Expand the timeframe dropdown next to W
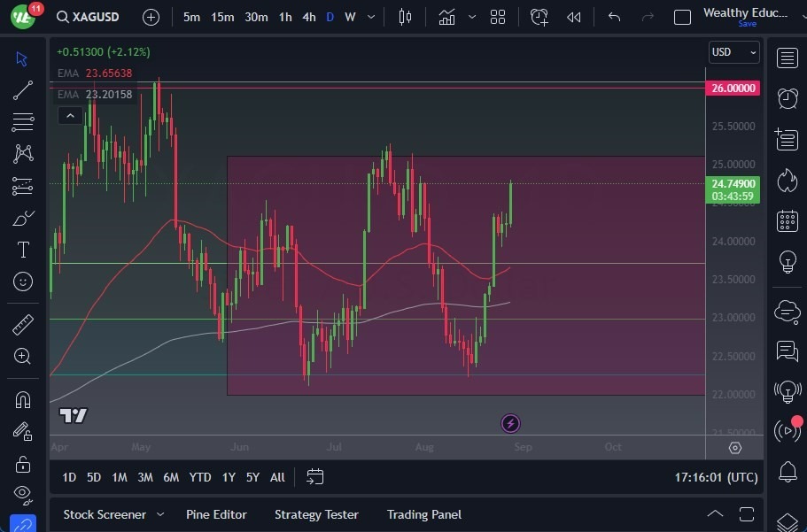807x532 pixels. [x=370, y=16]
